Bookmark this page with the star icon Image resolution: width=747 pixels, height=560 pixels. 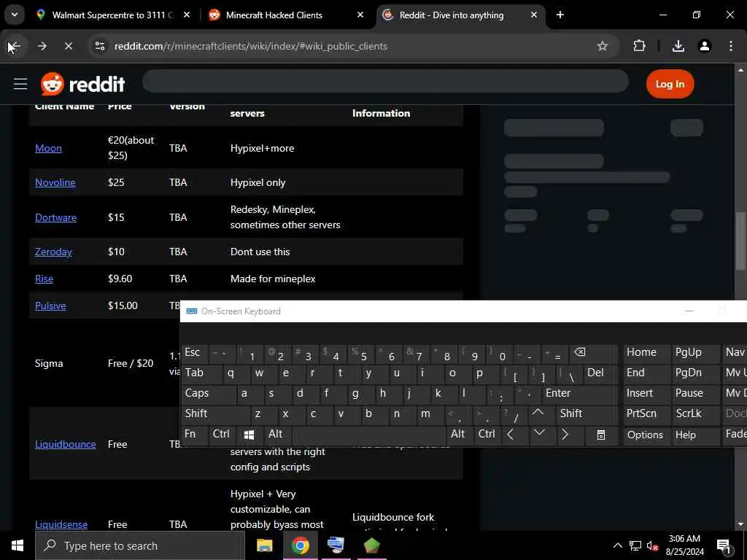(x=602, y=46)
